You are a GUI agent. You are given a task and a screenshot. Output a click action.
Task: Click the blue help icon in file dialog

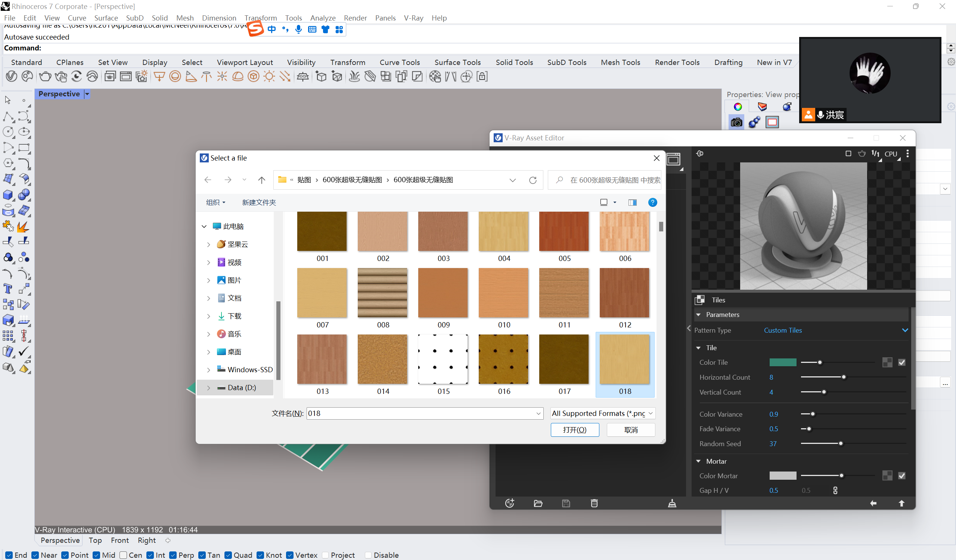652,202
